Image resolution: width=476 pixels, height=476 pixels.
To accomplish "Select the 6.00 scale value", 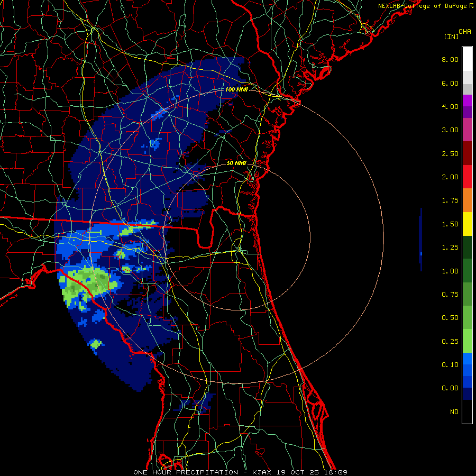I will tap(450, 83).
